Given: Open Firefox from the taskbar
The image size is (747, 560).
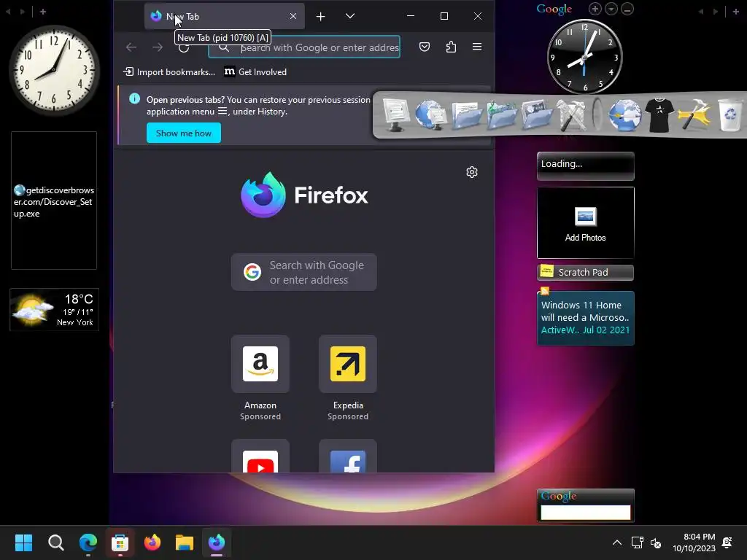Looking at the screenshot, I should click(152, 542).
